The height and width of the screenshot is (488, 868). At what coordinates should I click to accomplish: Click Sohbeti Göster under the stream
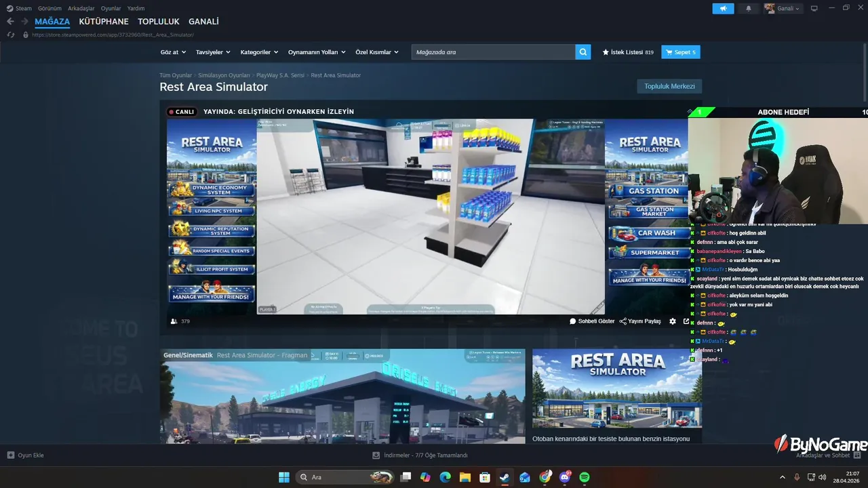592,321
